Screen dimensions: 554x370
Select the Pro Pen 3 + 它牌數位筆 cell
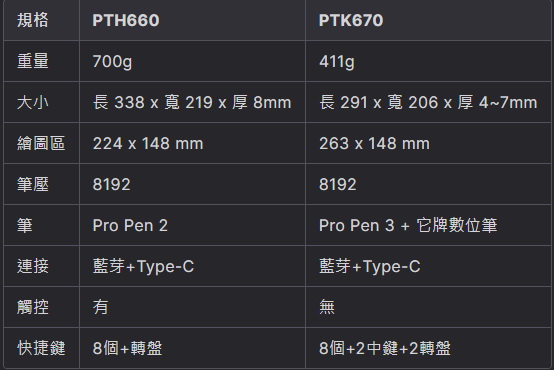click(428, 225)
